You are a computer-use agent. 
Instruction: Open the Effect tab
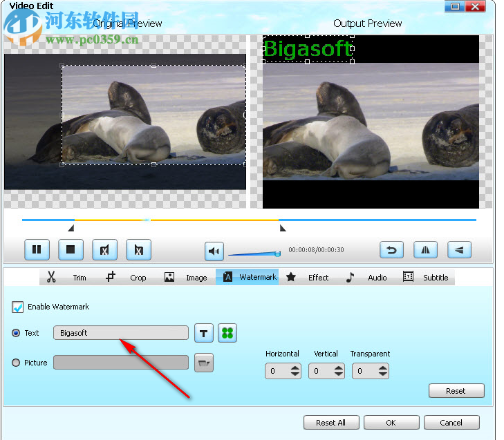point(318,278)
